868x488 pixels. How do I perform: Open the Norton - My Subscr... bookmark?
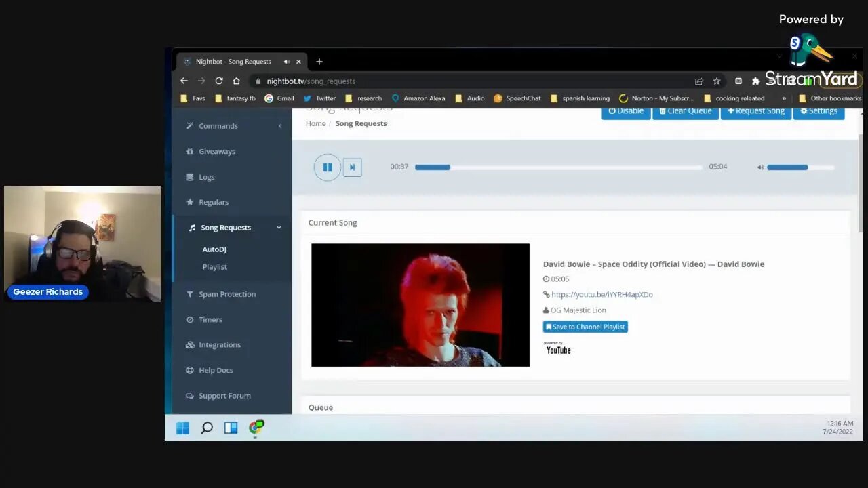point(656,98)
